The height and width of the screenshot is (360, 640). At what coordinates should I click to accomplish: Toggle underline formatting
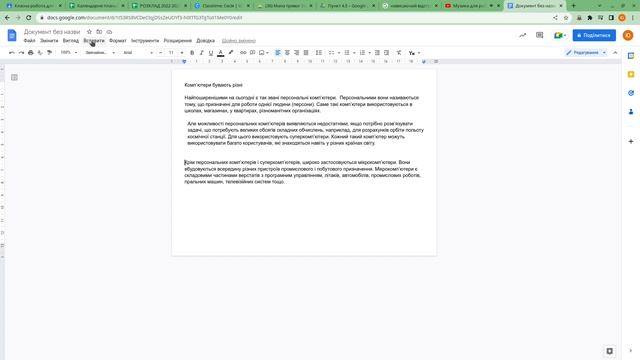pos(211,53)
